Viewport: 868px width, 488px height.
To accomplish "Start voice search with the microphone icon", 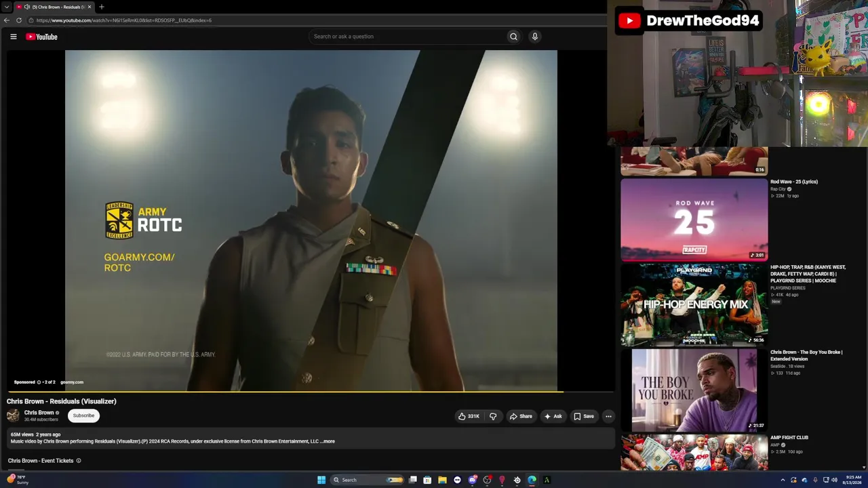I will pyautogui.click(x=534, y=37).
